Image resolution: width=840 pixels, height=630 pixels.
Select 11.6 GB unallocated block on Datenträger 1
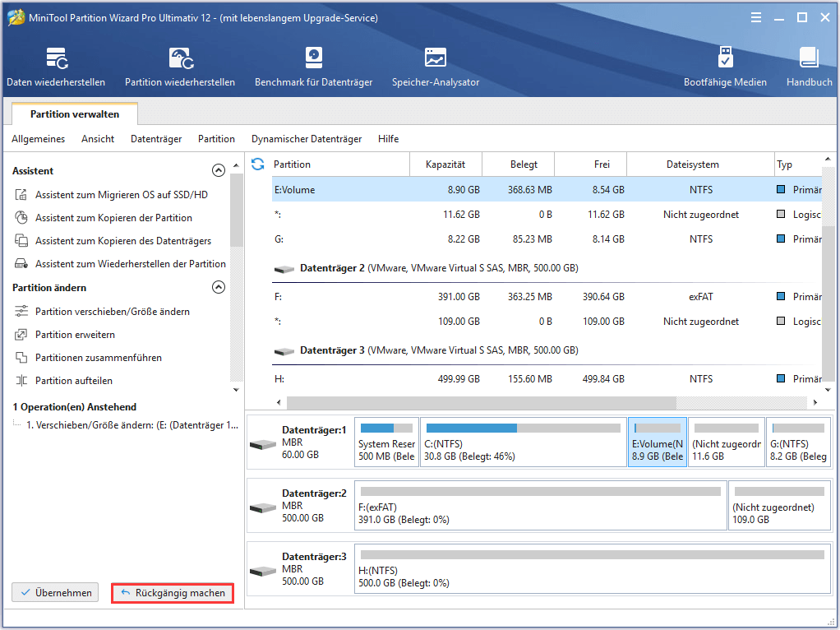(x=727, y=442)
